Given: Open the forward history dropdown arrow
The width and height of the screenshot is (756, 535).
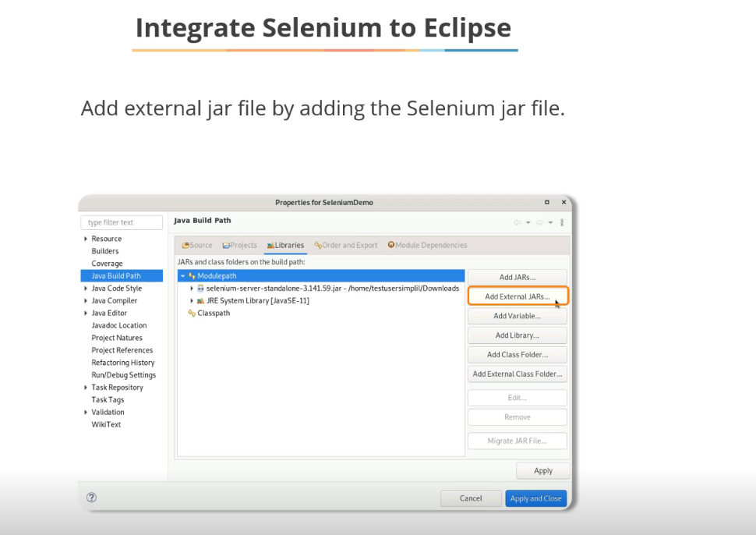Looking at the screenshot, I should point(550,222).
